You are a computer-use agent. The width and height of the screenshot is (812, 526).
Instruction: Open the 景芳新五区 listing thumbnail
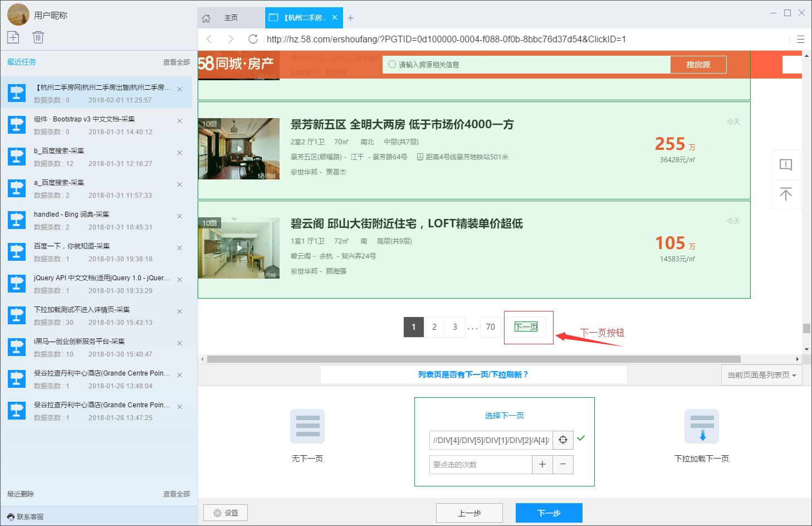(x=239, y=149)
